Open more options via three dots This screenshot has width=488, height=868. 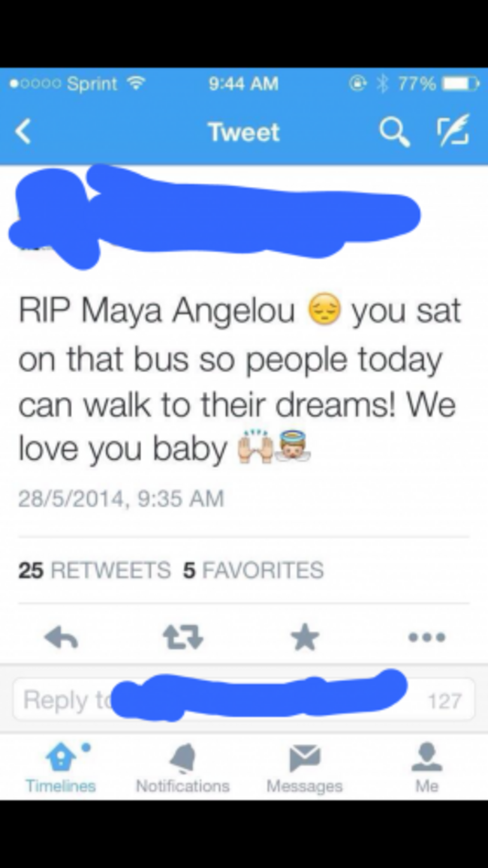pos(426,637)
